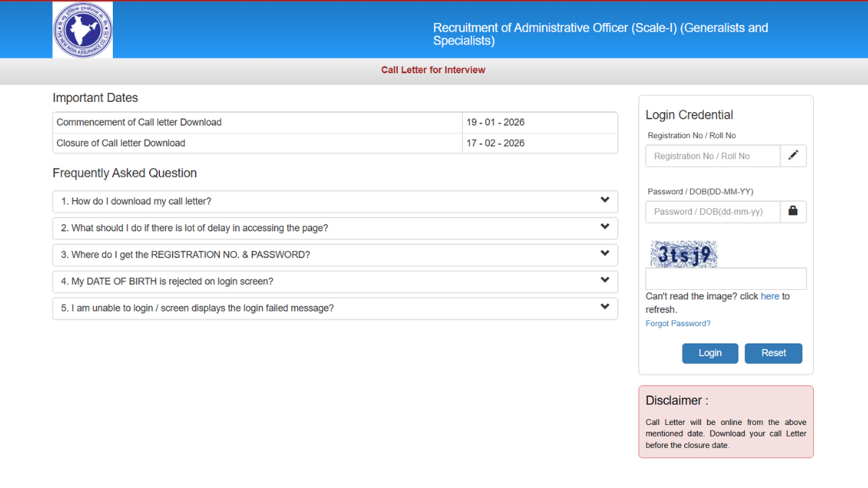Image resolution: width=868 pixels, height=488 pixels.
Task: Click the "Closure of Call letter Download" row
Action: [121, 143]
